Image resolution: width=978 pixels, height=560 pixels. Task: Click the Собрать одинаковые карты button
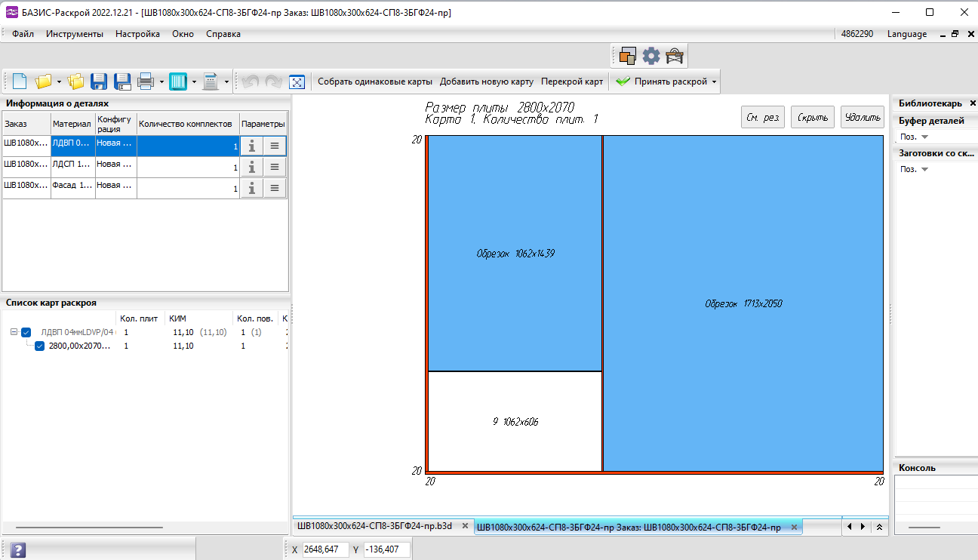click(x=374, y=82)
